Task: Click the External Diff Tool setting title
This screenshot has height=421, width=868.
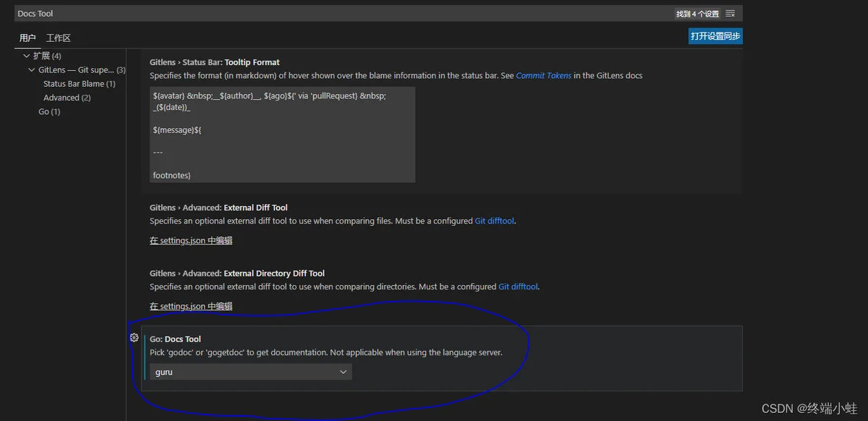Action: [x=218, y=208]
